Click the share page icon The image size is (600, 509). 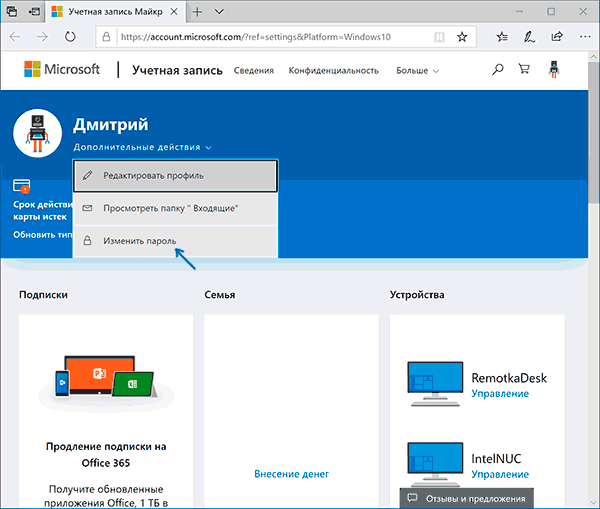(x=557, y=36)
